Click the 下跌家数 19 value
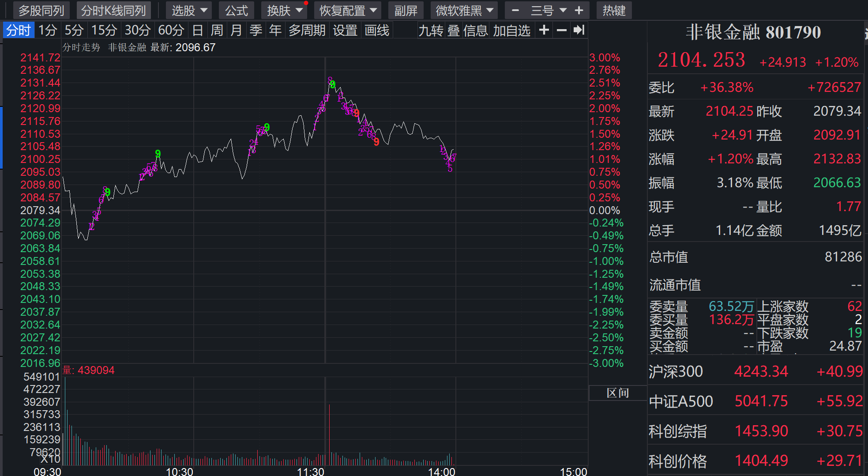This screenshot has height=476, width=868. pos(855,332)
